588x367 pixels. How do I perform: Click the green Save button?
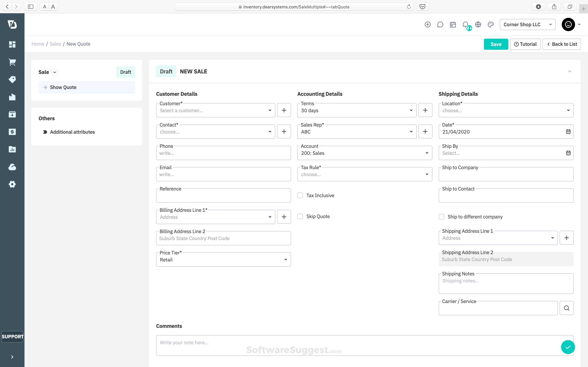(496, 44)
